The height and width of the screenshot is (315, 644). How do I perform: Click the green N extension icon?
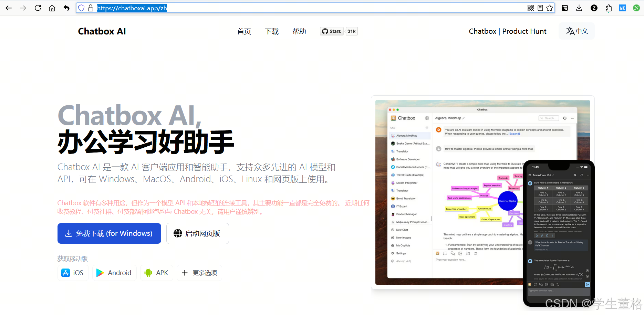click(636, 8)
